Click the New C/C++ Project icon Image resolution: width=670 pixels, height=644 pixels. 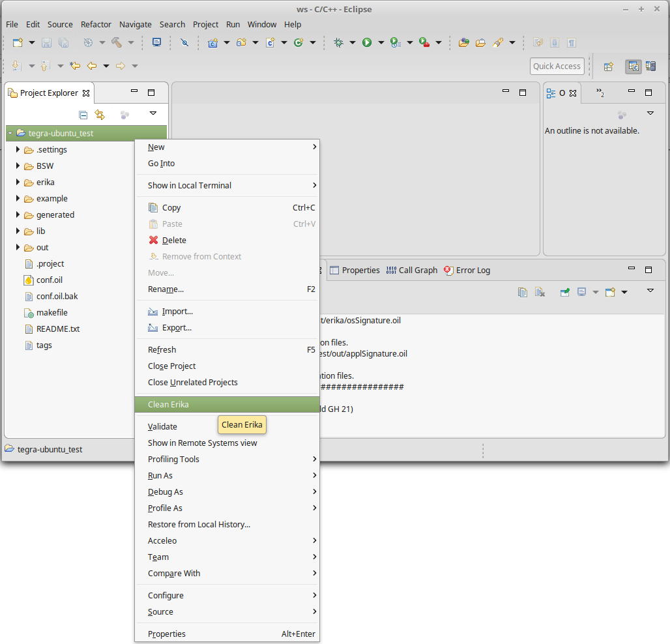coord(212,42)
